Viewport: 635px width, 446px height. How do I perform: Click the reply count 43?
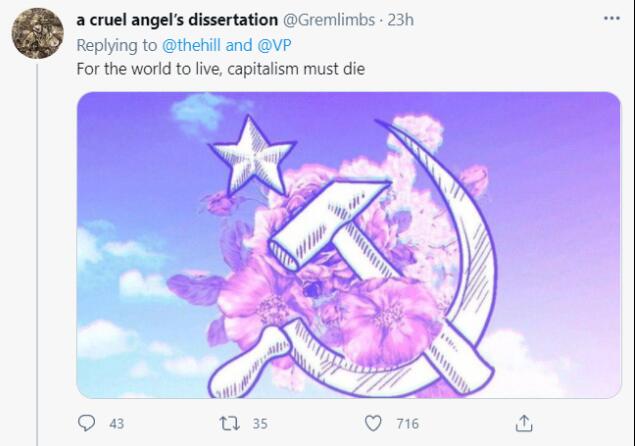pyautogui.click(x=116, y=424)
